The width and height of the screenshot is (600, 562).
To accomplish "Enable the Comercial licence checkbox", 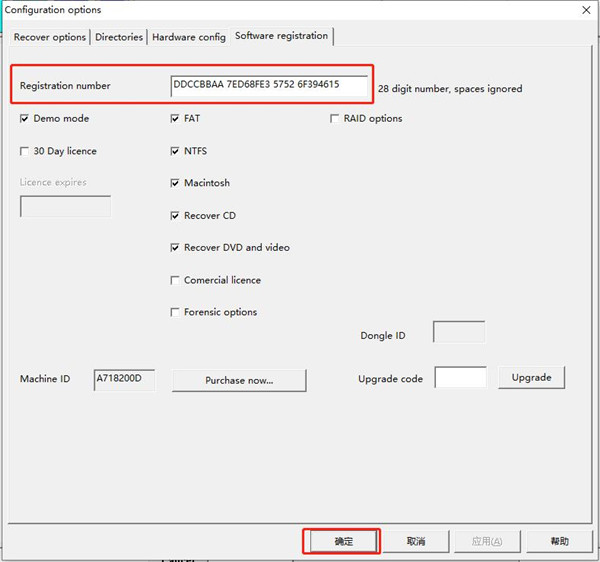I will point(176,281).
